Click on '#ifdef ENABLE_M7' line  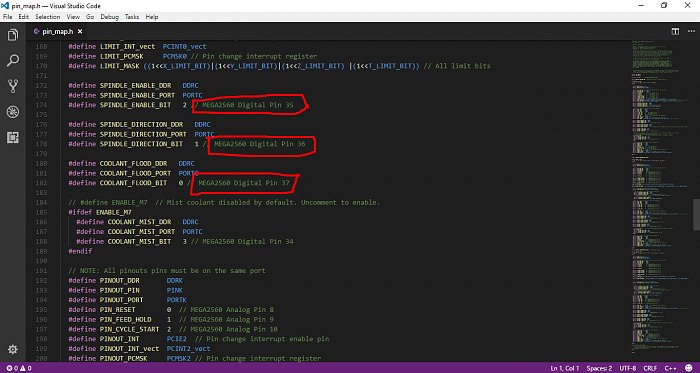tap(100, 212)
